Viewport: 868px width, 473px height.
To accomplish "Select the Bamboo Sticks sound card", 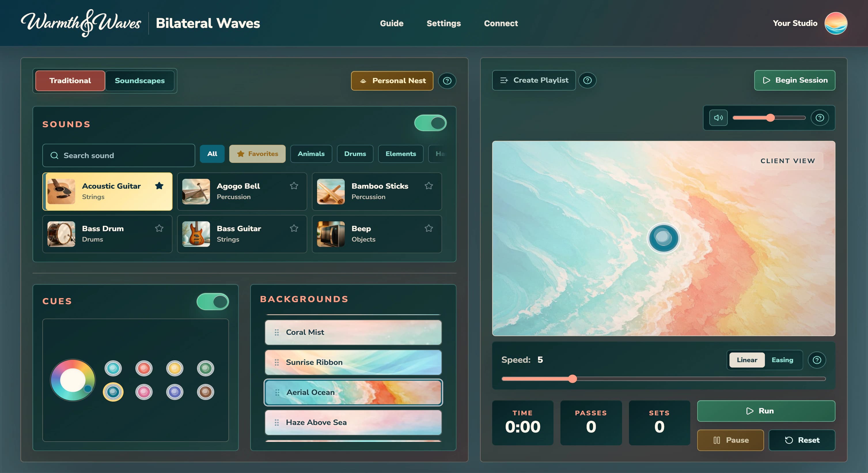I will tap(377, 192).
